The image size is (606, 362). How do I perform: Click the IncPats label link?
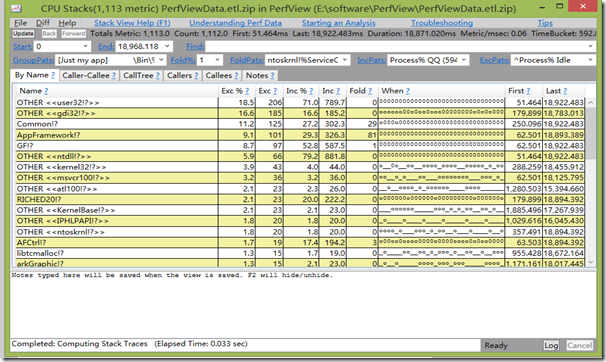click(371, 60)
